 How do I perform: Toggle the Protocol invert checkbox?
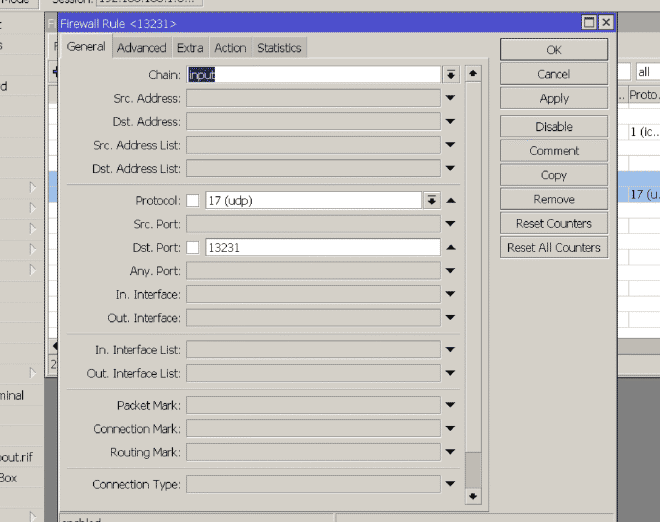click(x=193, y=200)
